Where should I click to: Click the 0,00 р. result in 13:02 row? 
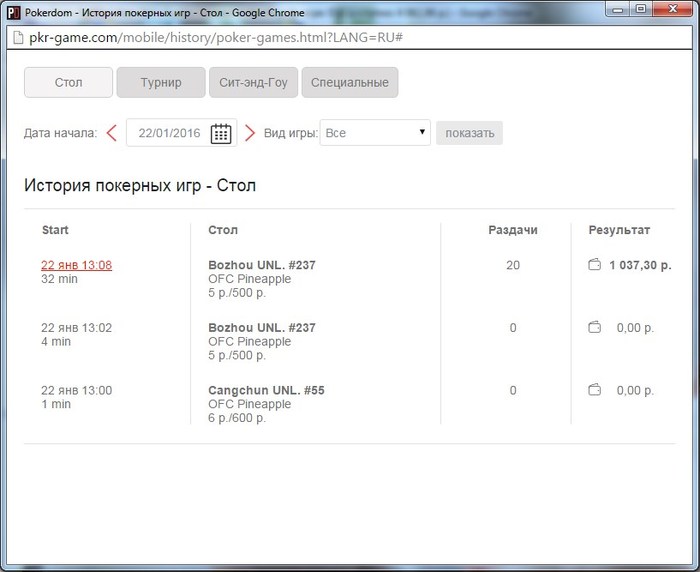(635, 328)
